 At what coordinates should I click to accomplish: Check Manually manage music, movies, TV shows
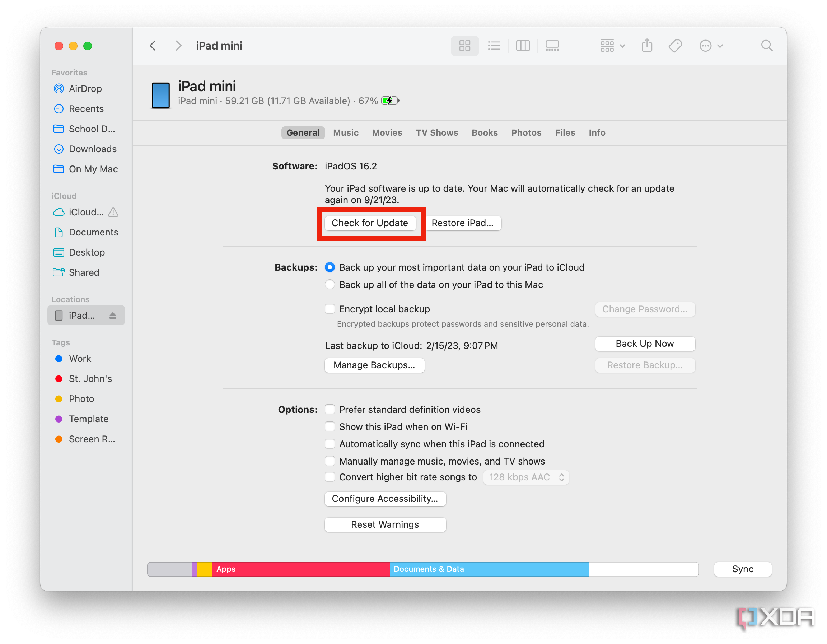(330, 461)
